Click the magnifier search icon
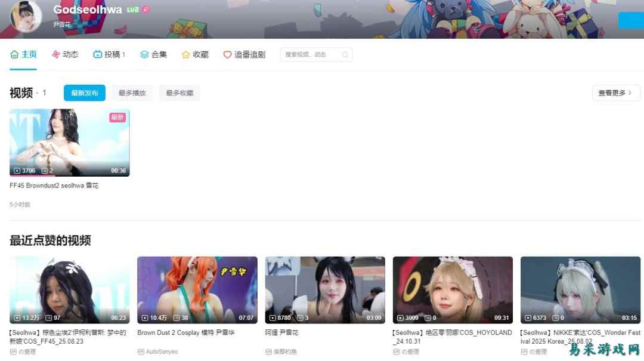The width and height of the screenshot is (644, 361). click(345, 55)
